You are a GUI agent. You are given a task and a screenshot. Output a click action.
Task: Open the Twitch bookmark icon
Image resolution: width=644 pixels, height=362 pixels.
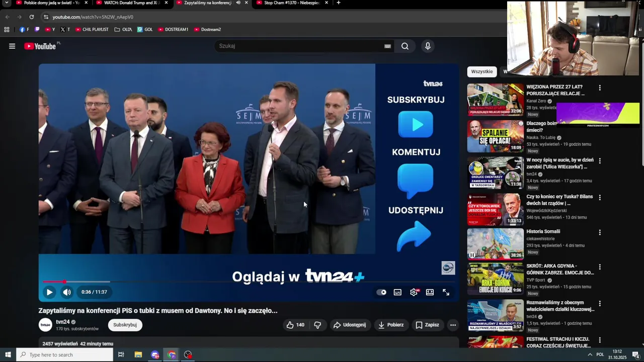point(37,30)
